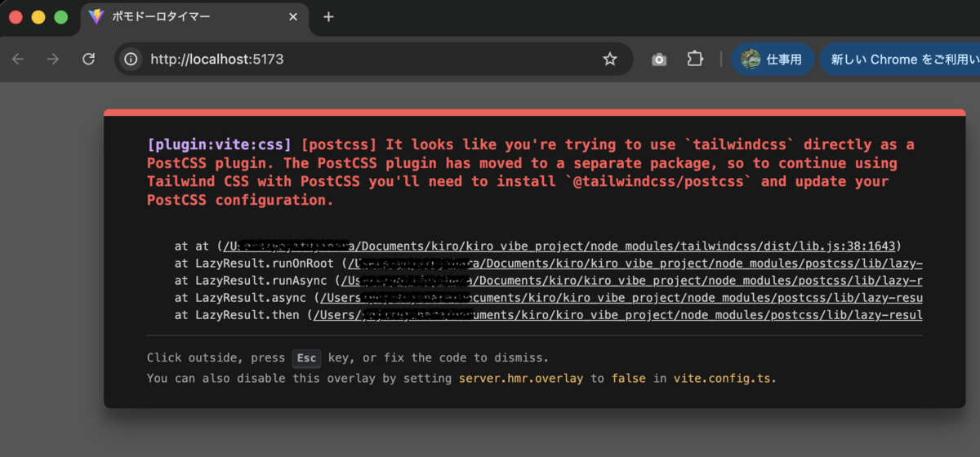Click the false value text
980x457 pixels.
[628, 379]
